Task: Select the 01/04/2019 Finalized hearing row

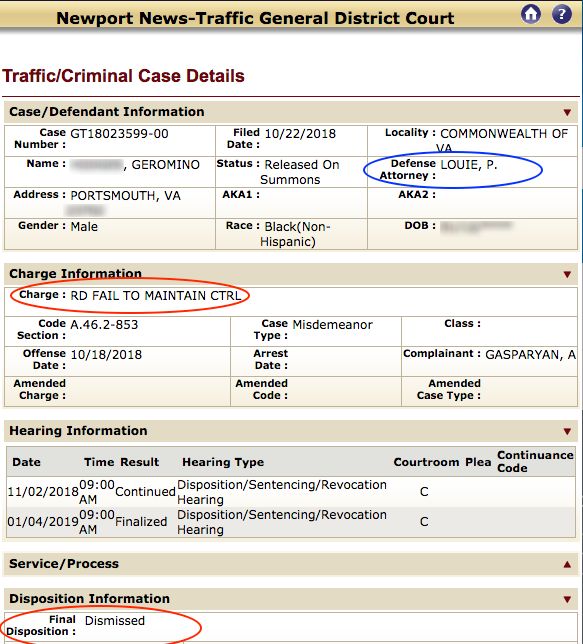Action: tap(291, 522)
